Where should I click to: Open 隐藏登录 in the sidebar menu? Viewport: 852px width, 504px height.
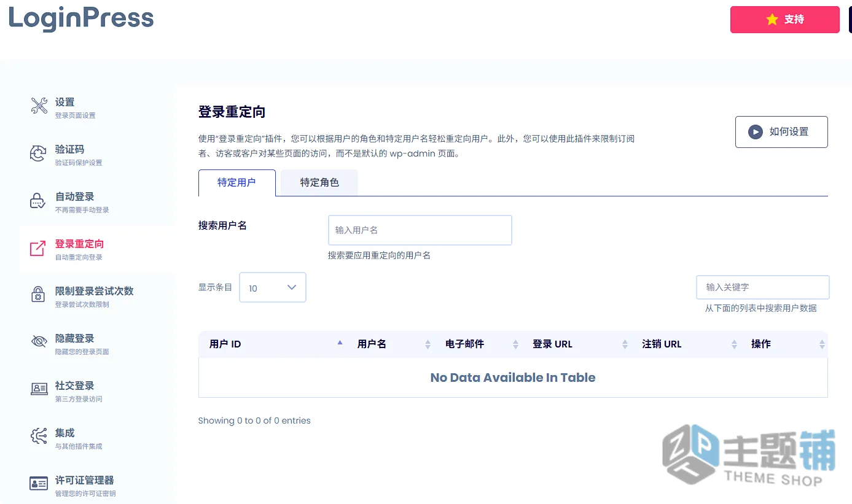[x=96, y=343]
